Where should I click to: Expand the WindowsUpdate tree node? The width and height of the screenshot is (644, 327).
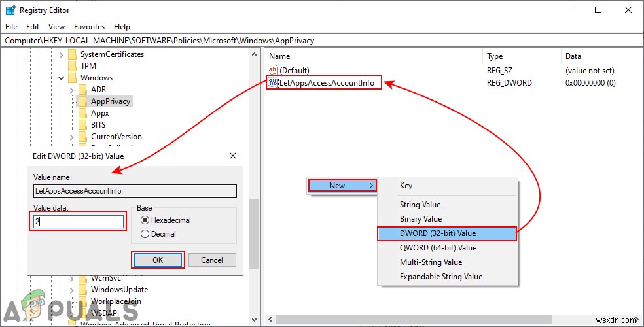click(72, 290)
